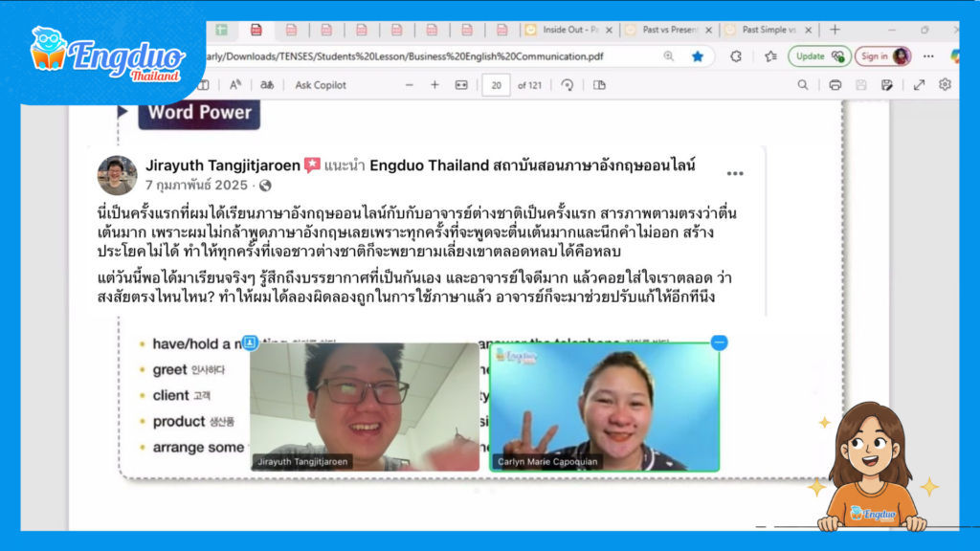Open the favorites list icon
The image size is (980, 551).
pos(770,56)
